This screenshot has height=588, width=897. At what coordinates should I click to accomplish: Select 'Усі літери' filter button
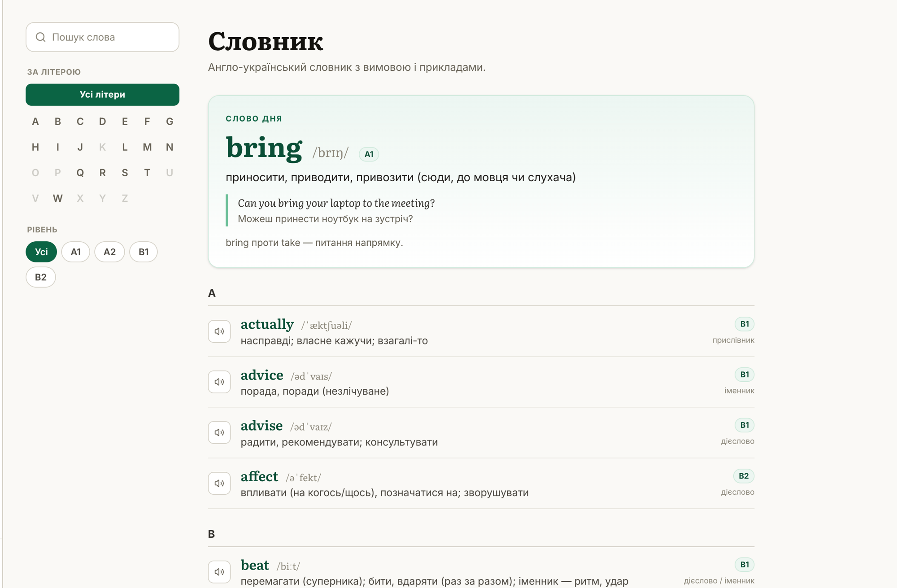(x=103, y=95)
